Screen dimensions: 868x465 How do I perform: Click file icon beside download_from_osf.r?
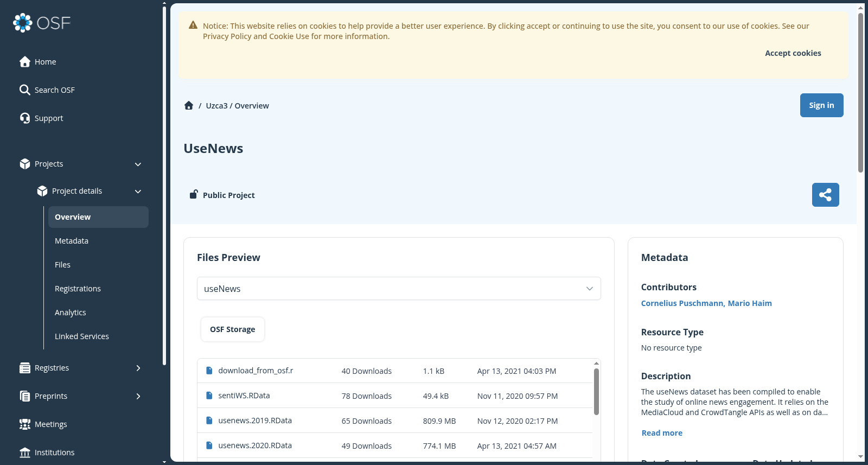tap(209, 371)
